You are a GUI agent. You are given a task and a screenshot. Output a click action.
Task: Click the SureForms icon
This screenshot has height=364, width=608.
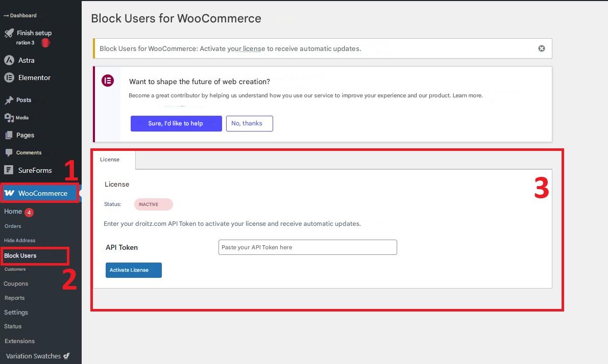[9, 170]
